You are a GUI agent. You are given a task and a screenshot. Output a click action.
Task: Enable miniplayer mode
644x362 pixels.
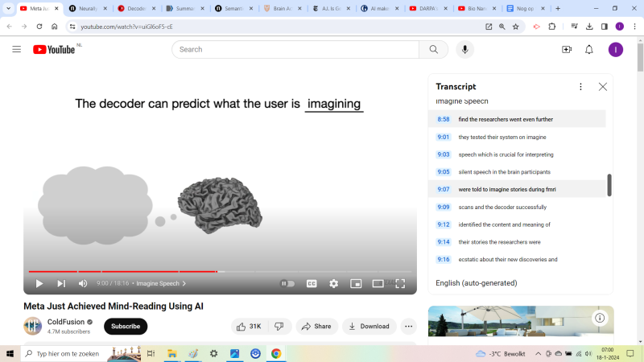(x=356, y=283)
